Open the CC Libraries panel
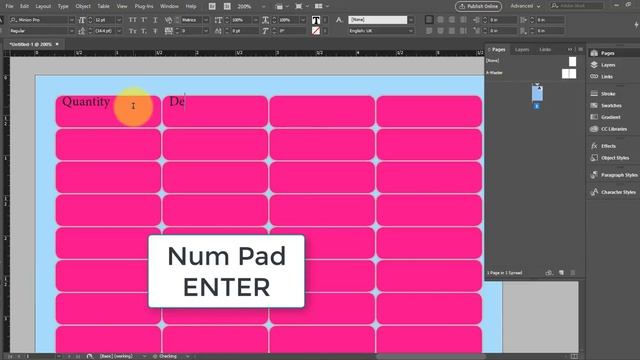This screenshot has width=640, height=360. 609,129
